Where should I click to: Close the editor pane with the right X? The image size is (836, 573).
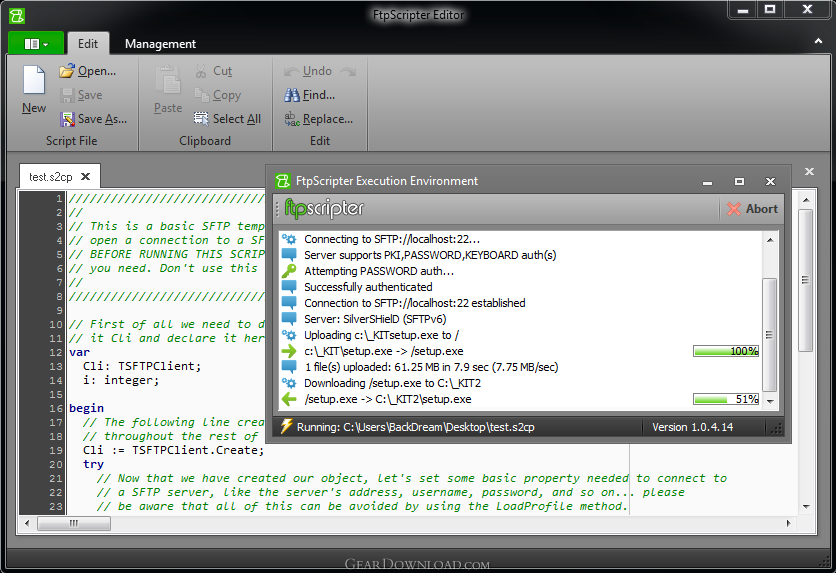coord(809,171)
